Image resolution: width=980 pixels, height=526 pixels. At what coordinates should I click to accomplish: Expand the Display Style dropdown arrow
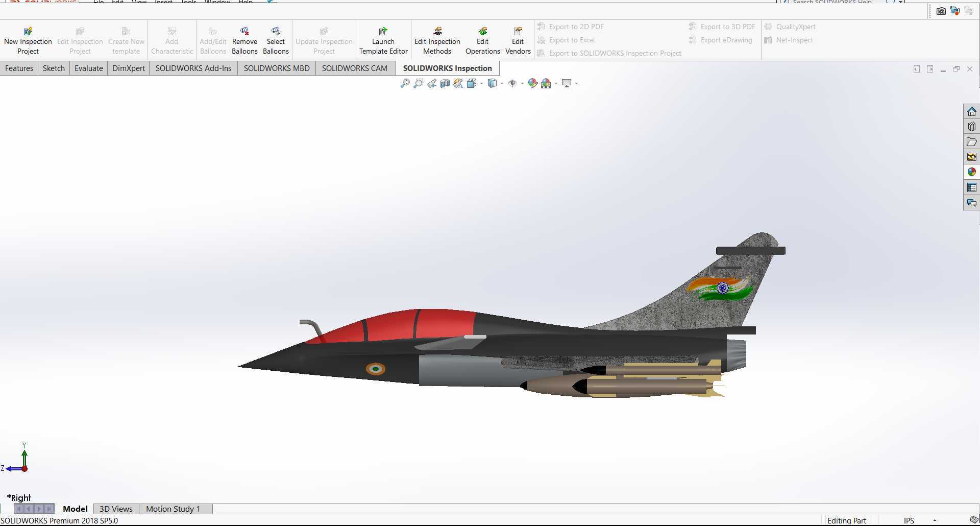(502, 83)
